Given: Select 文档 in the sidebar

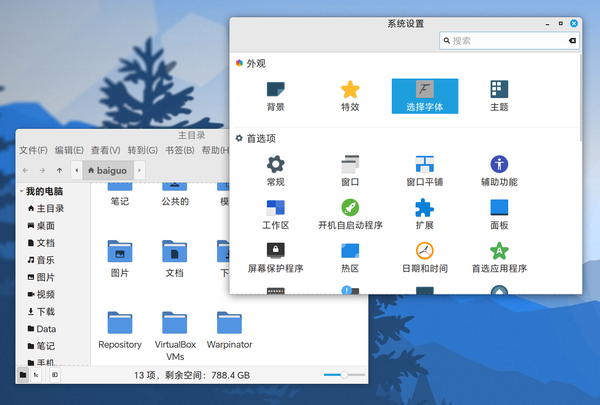Looking at the screenshot, I should pos(41,243).
